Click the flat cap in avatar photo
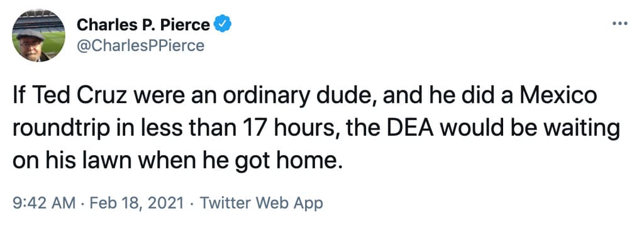 click(x=31, y=35)
